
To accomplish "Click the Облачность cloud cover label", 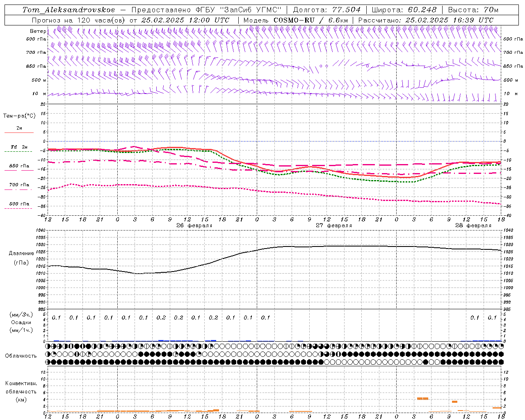I will pos(21,356).
